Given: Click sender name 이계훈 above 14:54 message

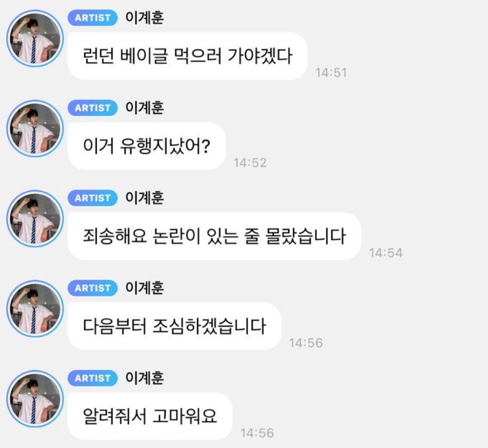Looking at the screenshot, I should (x=145, y=198).
